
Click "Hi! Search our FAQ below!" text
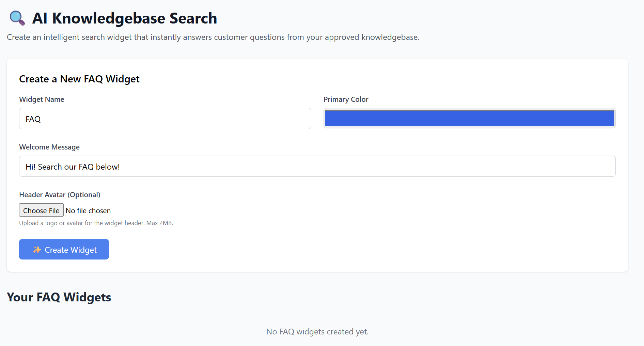pyautogui.click(x=73, y=167)
